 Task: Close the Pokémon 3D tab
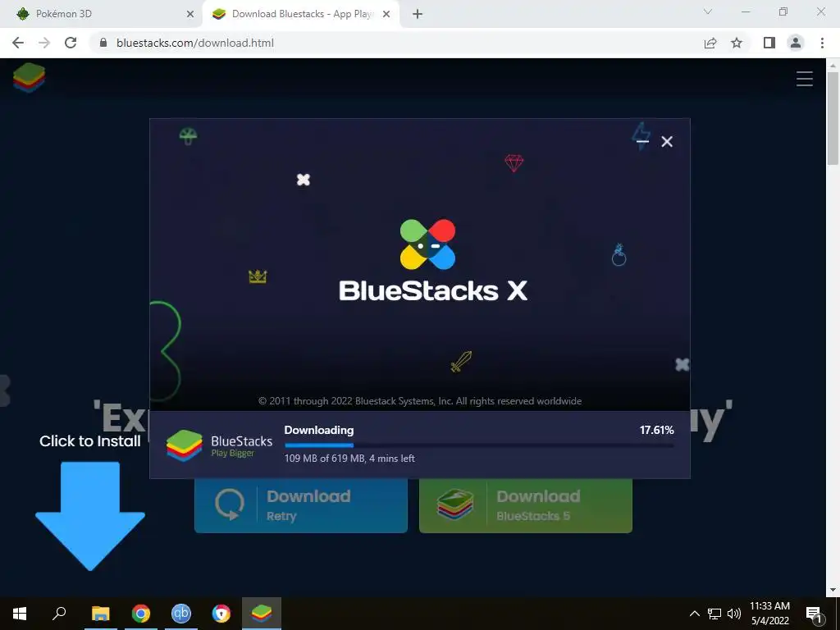[189, 15]
